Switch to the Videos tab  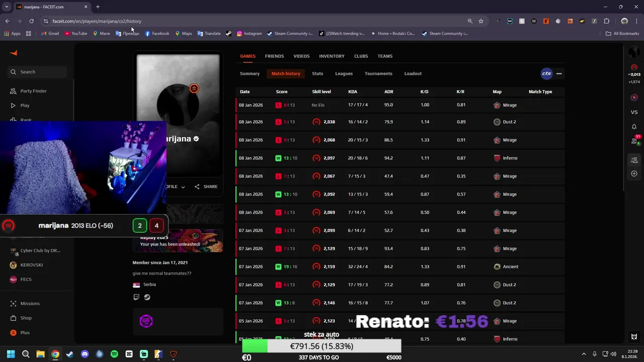point(301,56)
